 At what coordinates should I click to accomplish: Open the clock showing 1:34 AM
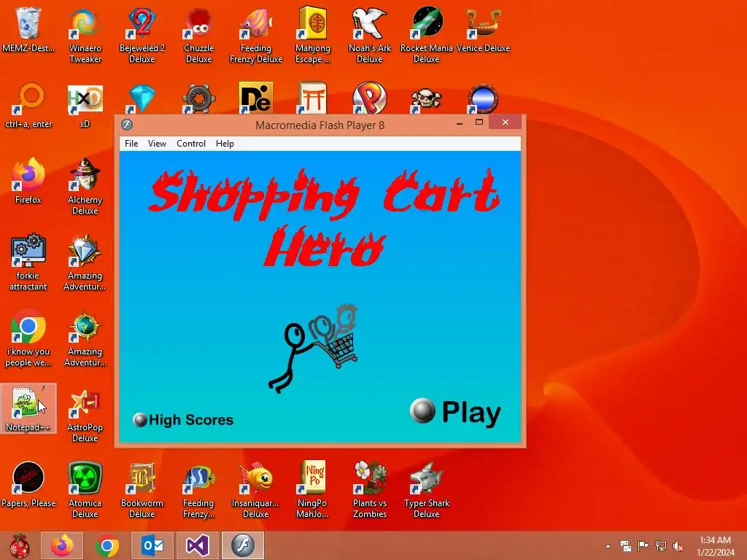(715, 545)
